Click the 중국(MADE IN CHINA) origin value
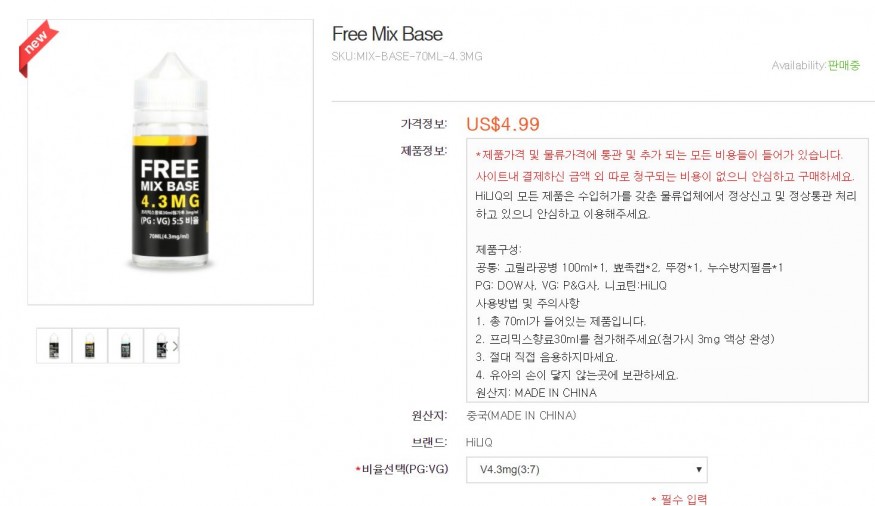875x506 pixels. (x=521, y=416)
